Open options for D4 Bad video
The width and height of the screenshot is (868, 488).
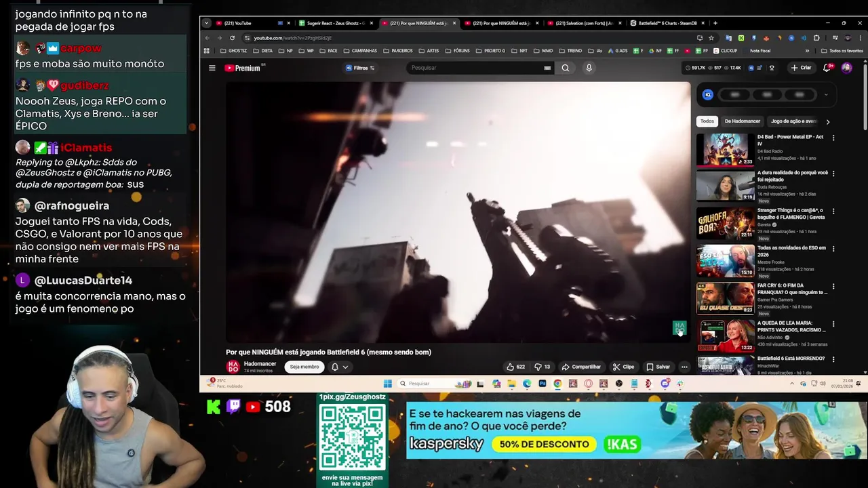click(833, 138)
